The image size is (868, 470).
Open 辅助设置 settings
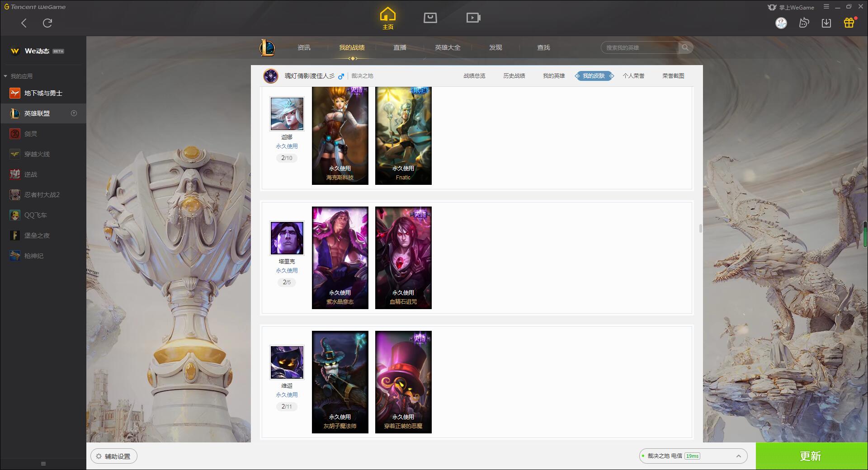114,456
